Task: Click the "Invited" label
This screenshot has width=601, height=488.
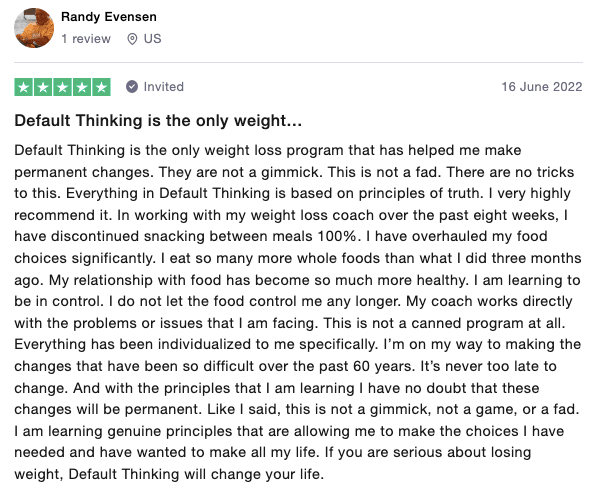Action: pyautogui.click(x=164, y=87)
